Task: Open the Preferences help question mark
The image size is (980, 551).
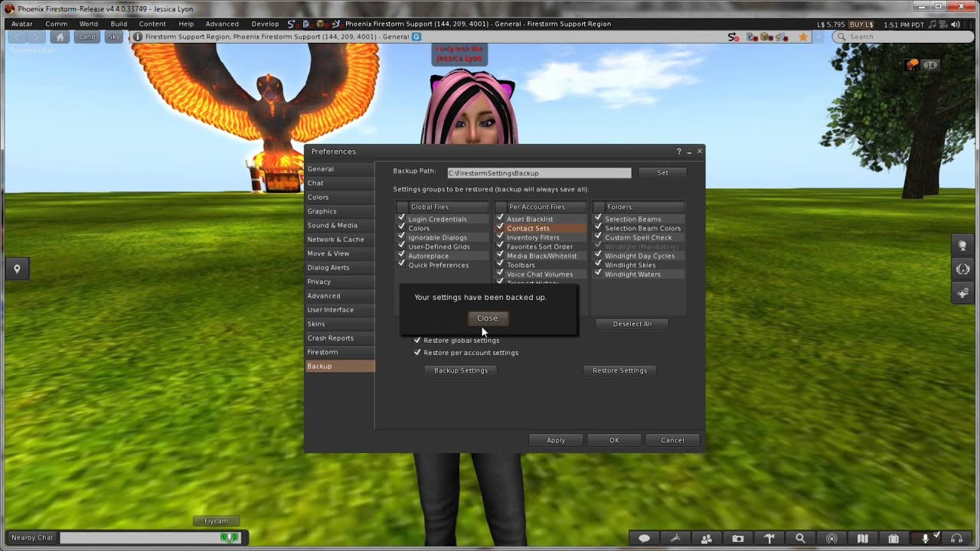Action: tap(679, 152)
